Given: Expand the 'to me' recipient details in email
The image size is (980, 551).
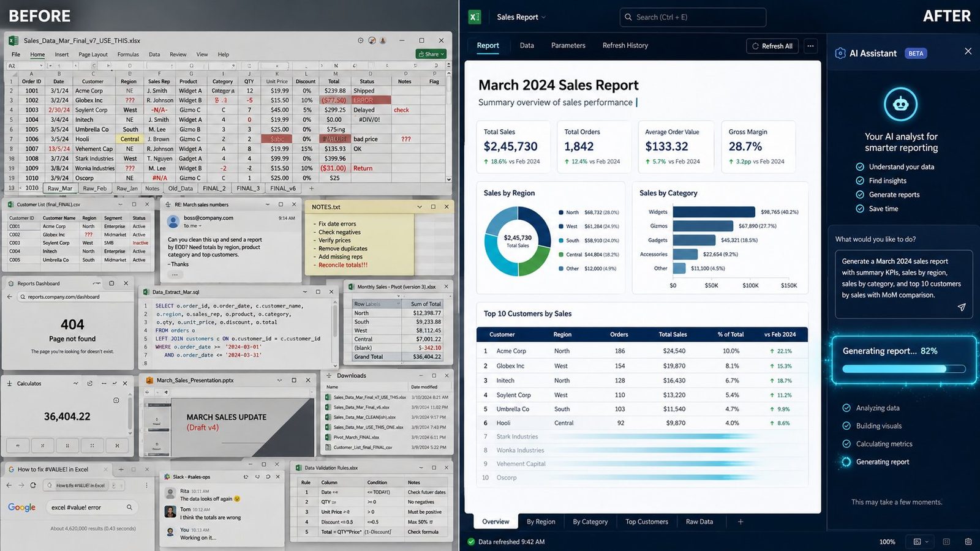Looking at the screenshot, I should [x=200, y=226].
